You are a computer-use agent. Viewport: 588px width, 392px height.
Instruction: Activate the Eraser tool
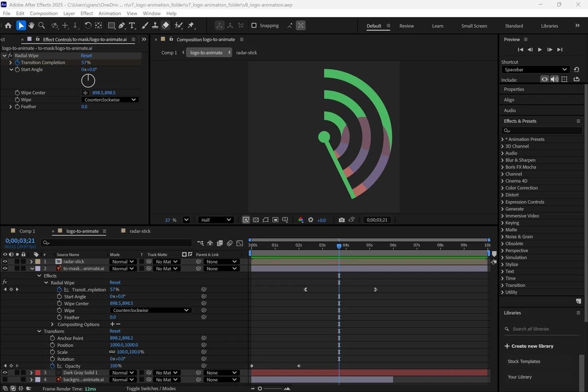[165, 25]
